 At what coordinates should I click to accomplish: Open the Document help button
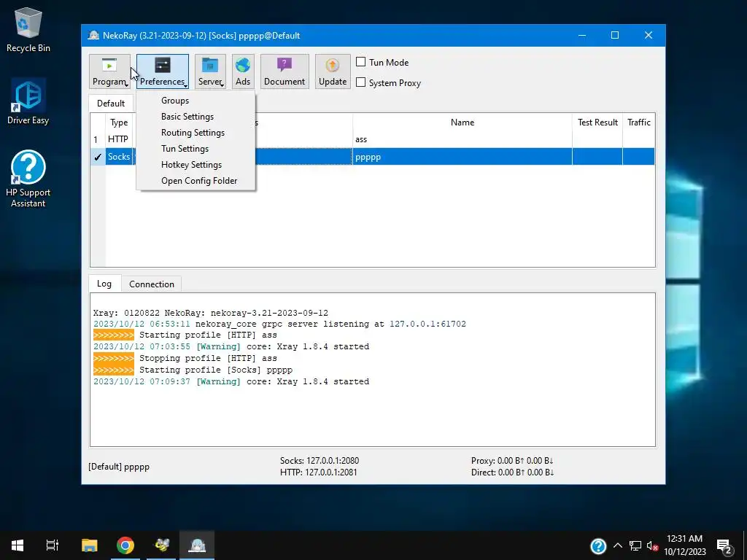(285, 71)
